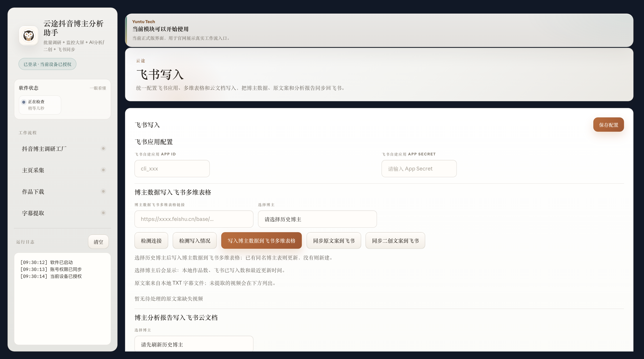
Task: Click the status dot beside 正在检查
Action: coord(24,102)
